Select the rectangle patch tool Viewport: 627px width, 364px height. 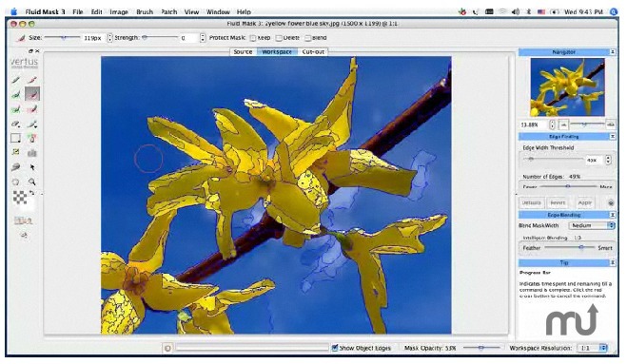click(x=15, y=138)
